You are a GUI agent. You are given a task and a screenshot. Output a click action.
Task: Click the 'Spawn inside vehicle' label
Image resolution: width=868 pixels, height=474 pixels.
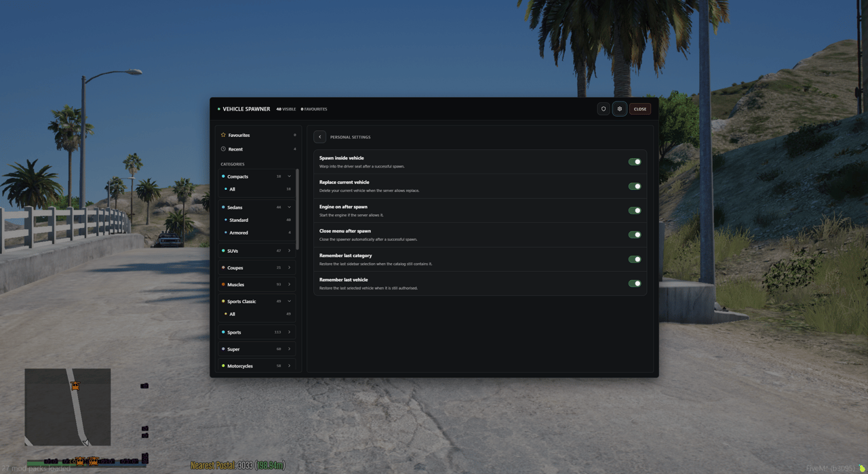pos(342,158)
